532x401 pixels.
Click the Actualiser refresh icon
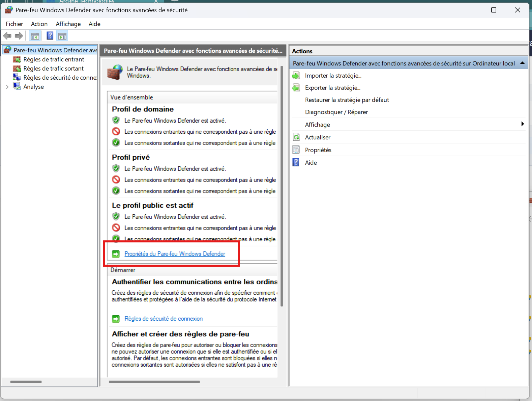pos(296,137)
